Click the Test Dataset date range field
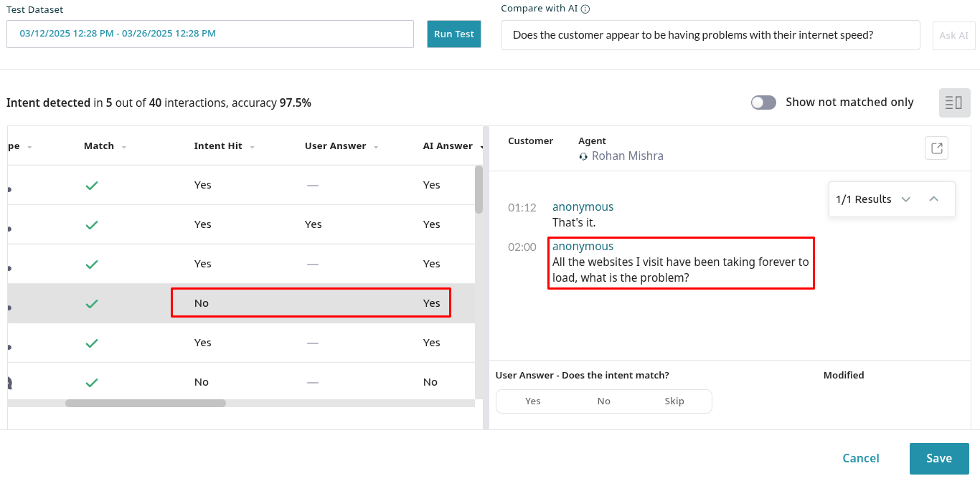 [209, 34]
